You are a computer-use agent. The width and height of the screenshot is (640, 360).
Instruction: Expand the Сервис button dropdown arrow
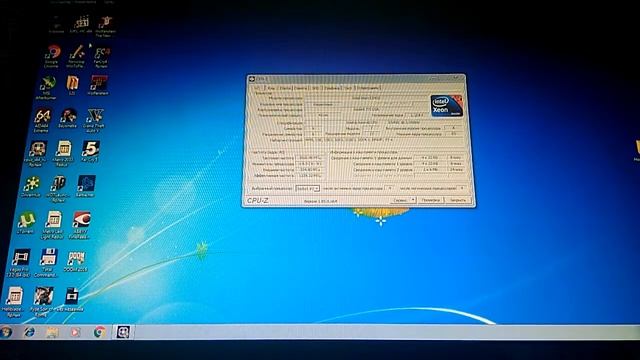pos(413,200)
